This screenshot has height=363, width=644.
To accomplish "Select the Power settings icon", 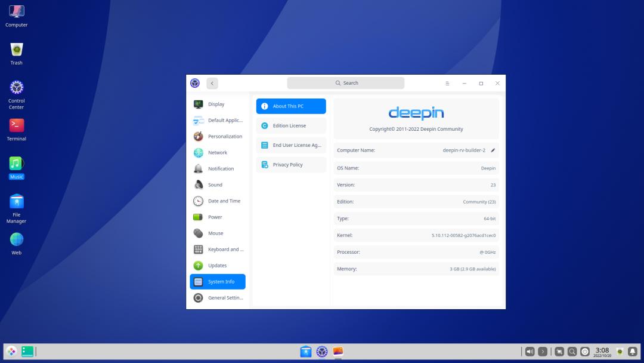I will coord(215,217).
